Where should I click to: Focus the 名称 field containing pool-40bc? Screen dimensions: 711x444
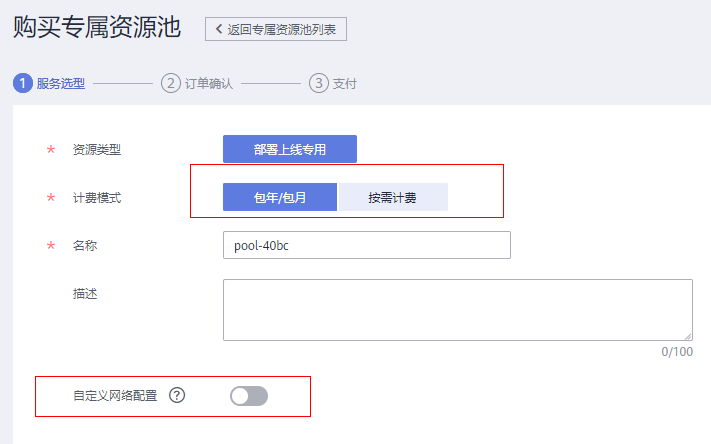point(366,245)
